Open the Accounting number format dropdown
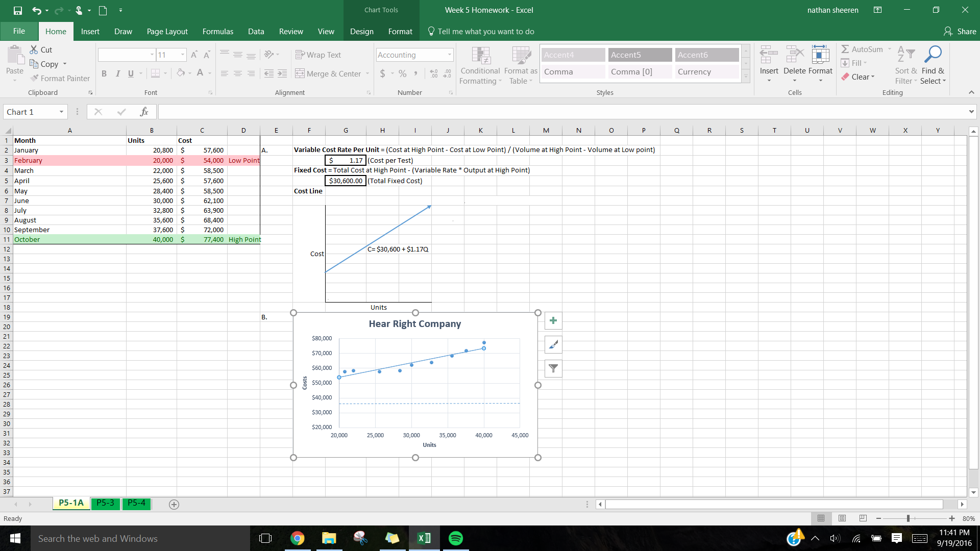The image size is (980, 551). [x=449, y=55]
